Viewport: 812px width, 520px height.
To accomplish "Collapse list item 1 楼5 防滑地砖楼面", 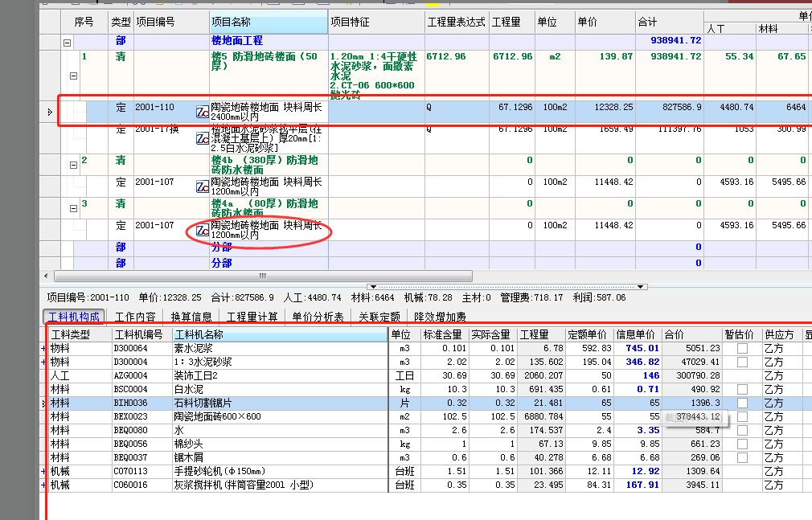I will (x=73, y=76).
